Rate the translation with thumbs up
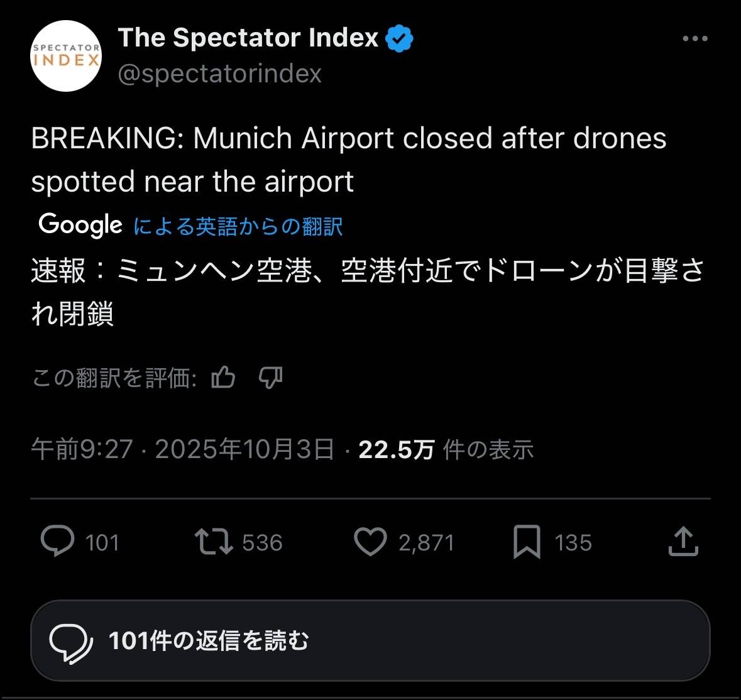Image resolution: width=741 pixels, height=700 pixels. tap(223, 378)
